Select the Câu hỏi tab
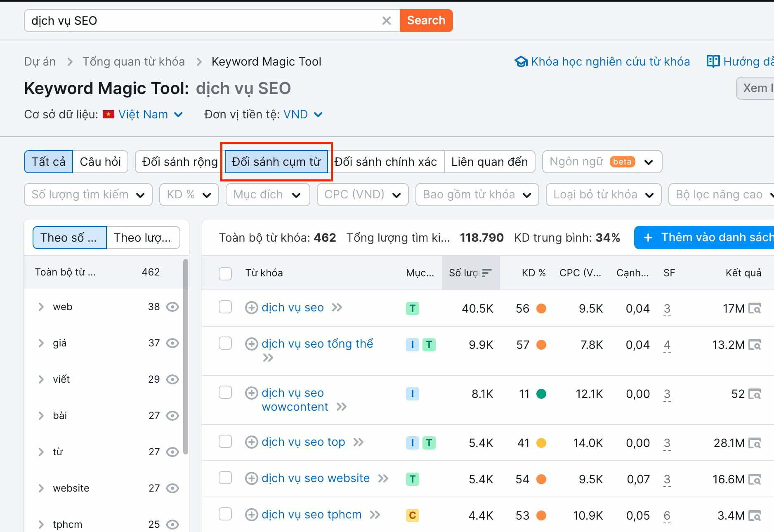This screenshot has height=532, width=774. [x=100, y=162]
